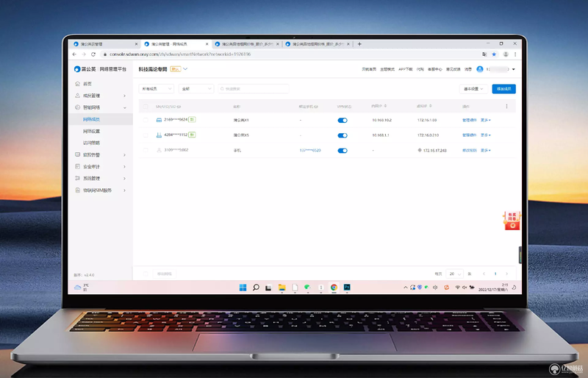This screenshot has width=588, height=378.
Task: Open 客服中心 in the top navigation
Action: pos(435,69)
